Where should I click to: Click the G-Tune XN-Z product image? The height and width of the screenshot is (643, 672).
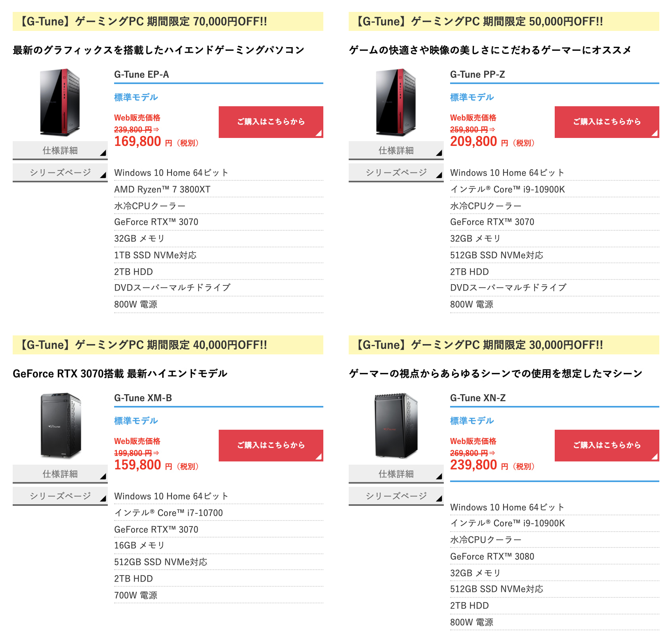coord(396,426)
